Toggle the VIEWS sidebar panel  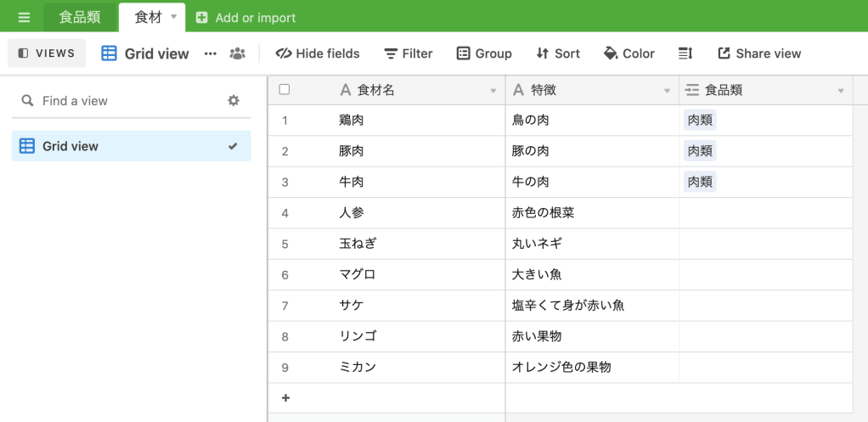(47, 53)
